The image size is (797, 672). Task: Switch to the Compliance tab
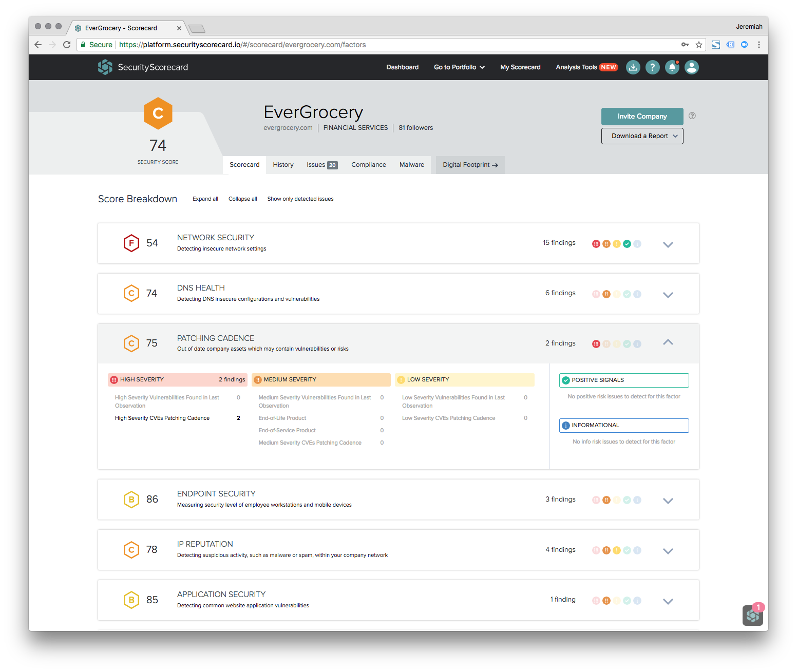368,165
